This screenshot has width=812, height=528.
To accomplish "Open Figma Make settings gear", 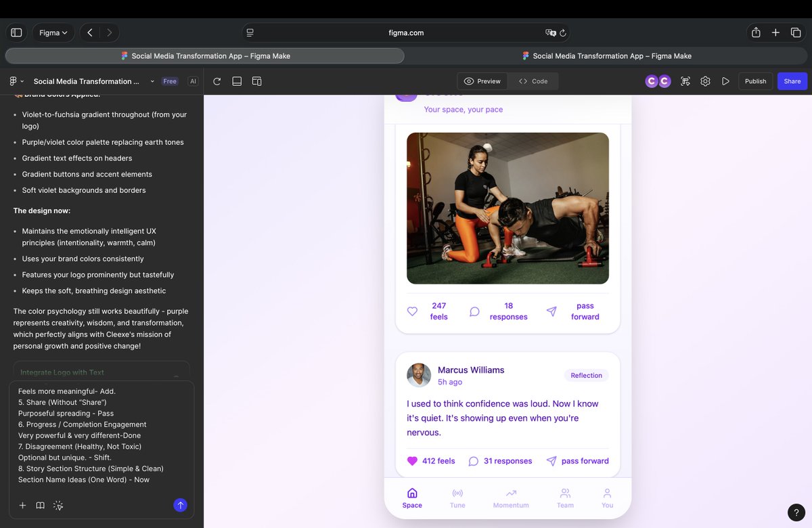I will [x=705, y=81].
